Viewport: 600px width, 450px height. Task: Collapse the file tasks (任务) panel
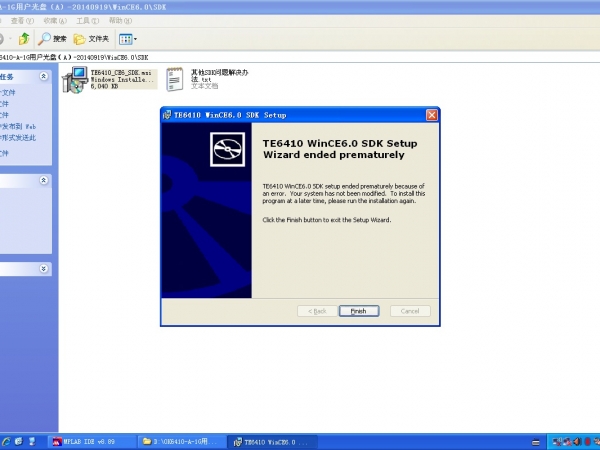[x=43, y=76]
